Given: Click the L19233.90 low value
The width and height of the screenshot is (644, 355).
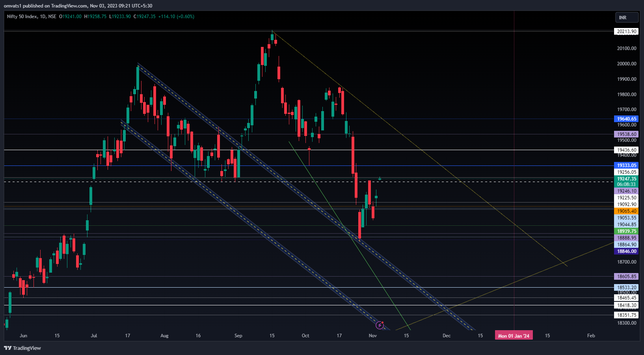Looking at the screenshot, I should 120,17.
